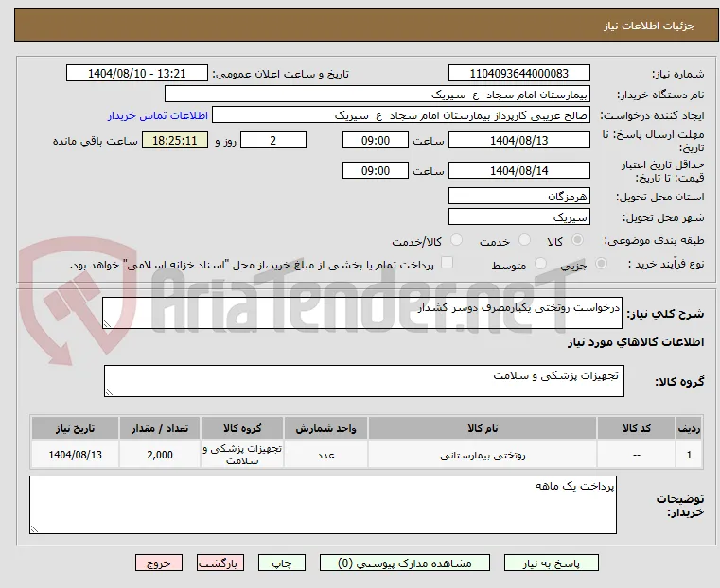Viewport: 720px width, 588px height.
Task: Click the خروج exit button
Action: 158,562
